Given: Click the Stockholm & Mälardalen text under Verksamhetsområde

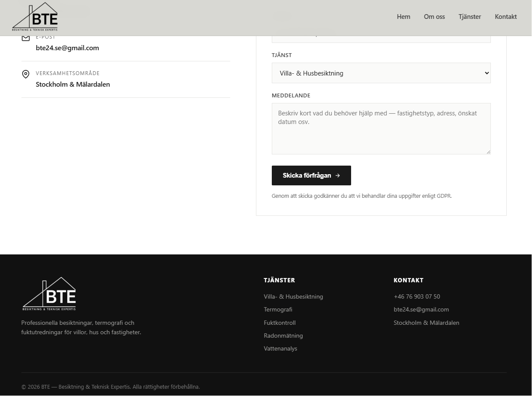Looking at the screenshot, I should point(73,85).
